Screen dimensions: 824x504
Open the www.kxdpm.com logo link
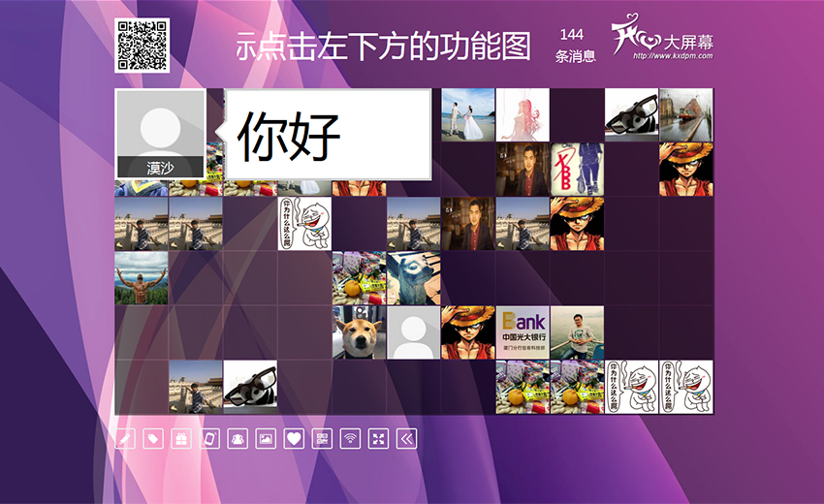pos(662,43)
